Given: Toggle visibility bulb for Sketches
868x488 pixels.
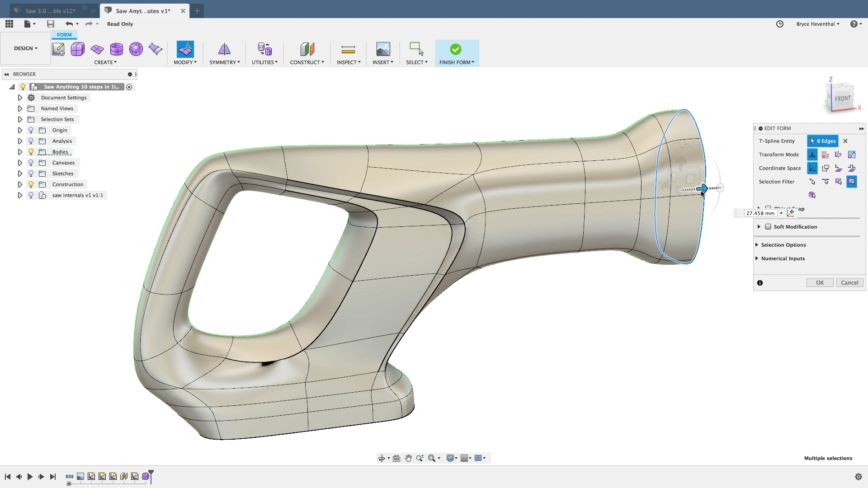Looking at the screenshot, I should coord(31,174).
